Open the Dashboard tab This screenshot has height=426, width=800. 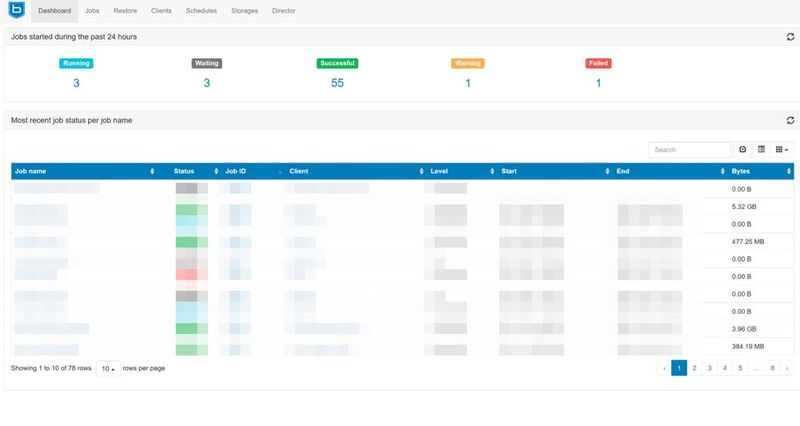(x=55, y=11)
